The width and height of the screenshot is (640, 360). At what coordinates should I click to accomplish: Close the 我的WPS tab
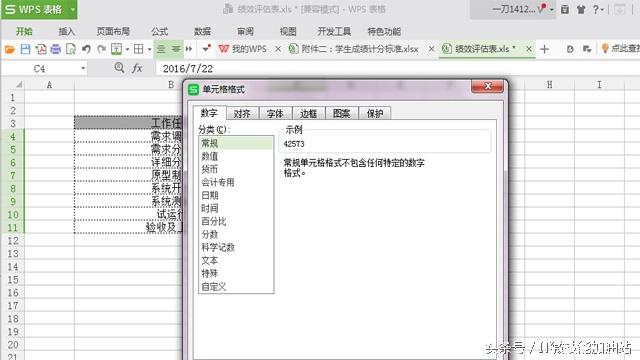click(x=278, y=49)
